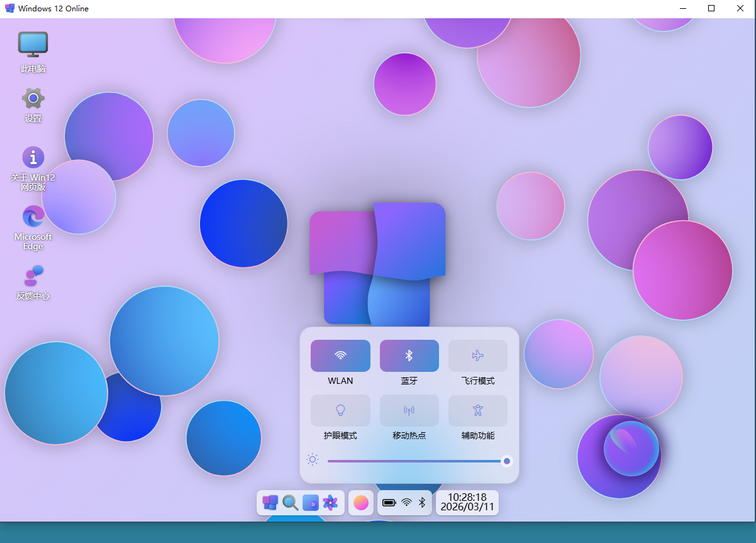This screenshot has height=543, width=756.
Task: Click the pinwheel Copilot icon in taskbar
Action: click(x=330, y=502)
